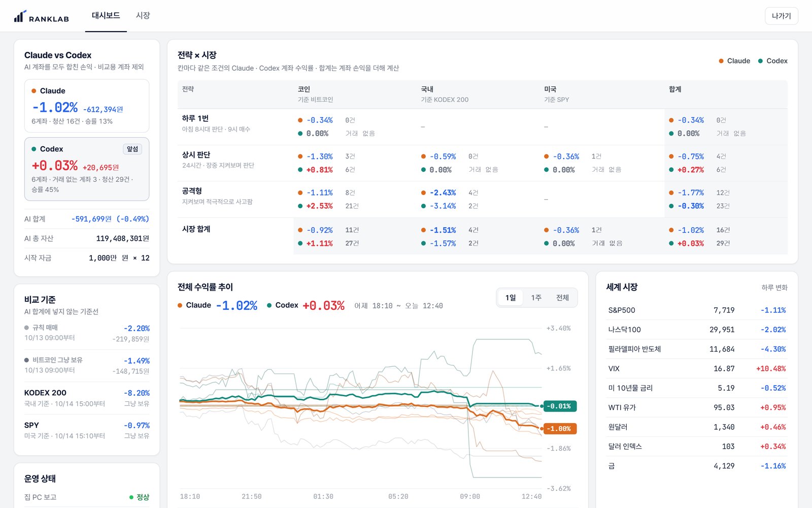This screenshot has width=812, height=508.
Task: Click the 나가기 button
Action: [x=781, y=16]
